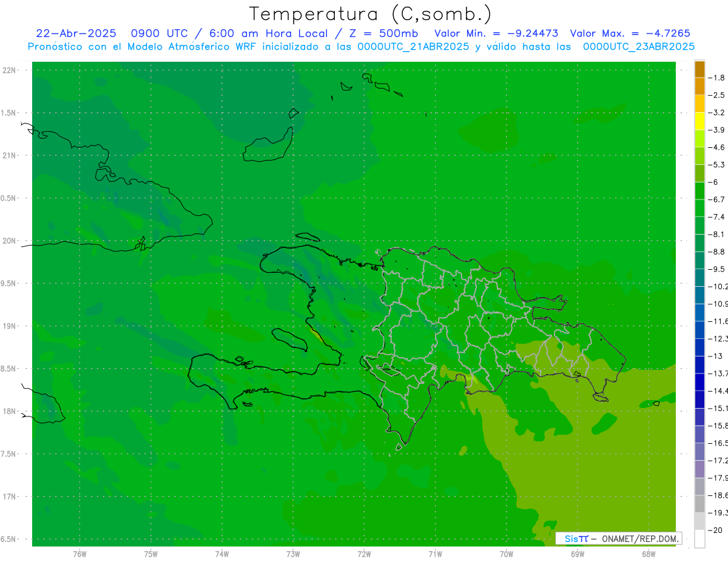Click the '-9.5' colorbar scale value
The width and height of the screenshot is (728, 562).
716,269
